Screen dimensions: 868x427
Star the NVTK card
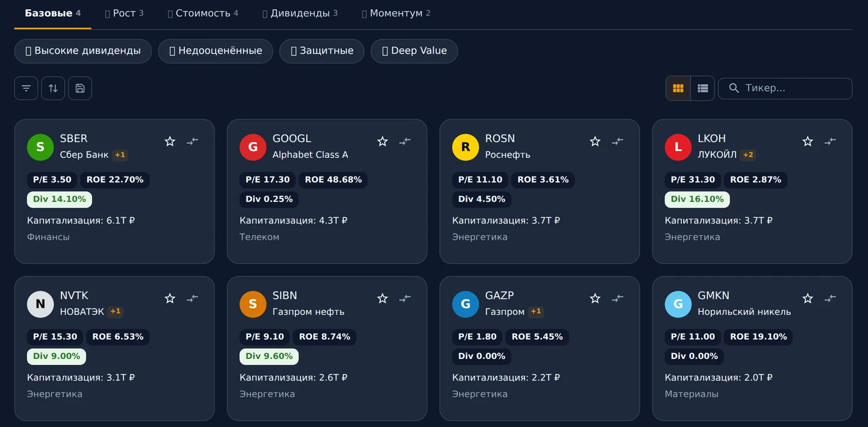pyautogui.click(x=170, y=299)
